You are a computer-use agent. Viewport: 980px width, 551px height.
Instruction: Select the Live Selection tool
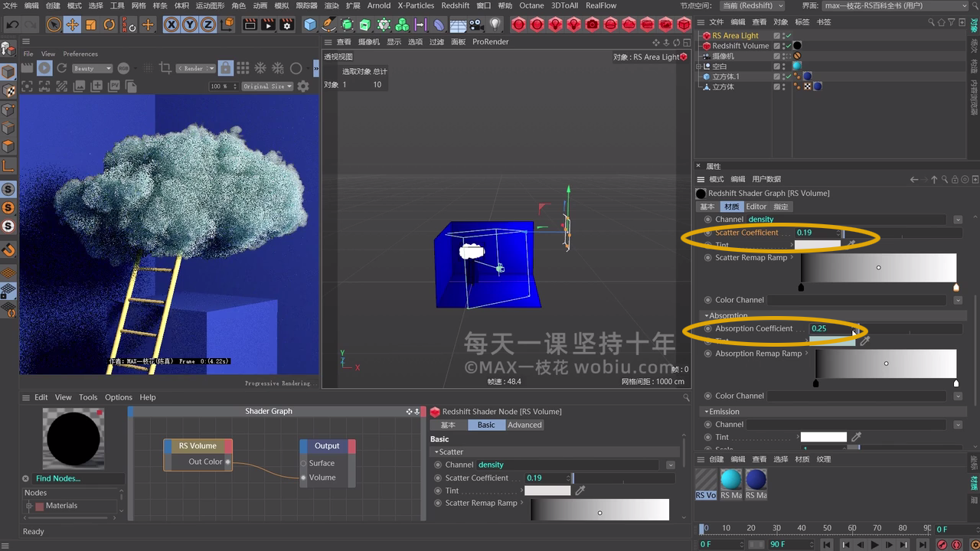(x=54, y=24)
